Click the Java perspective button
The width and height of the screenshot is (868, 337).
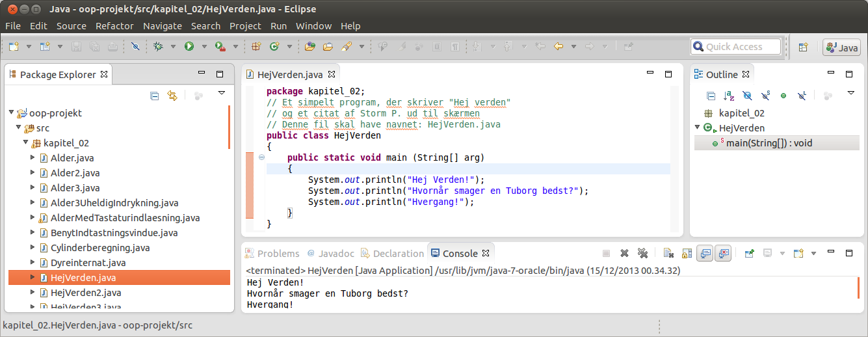(841, 47)
